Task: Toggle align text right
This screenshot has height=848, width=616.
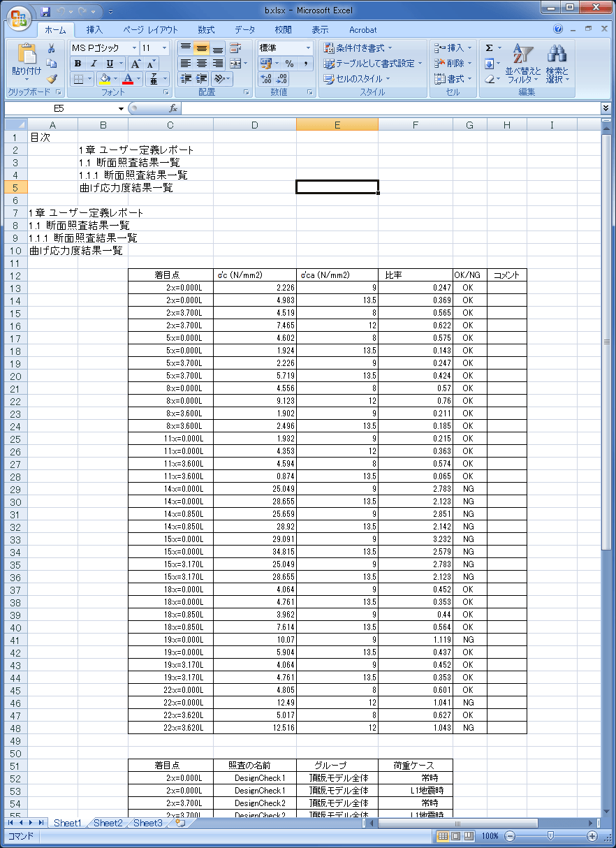Action: pos(218,64)
